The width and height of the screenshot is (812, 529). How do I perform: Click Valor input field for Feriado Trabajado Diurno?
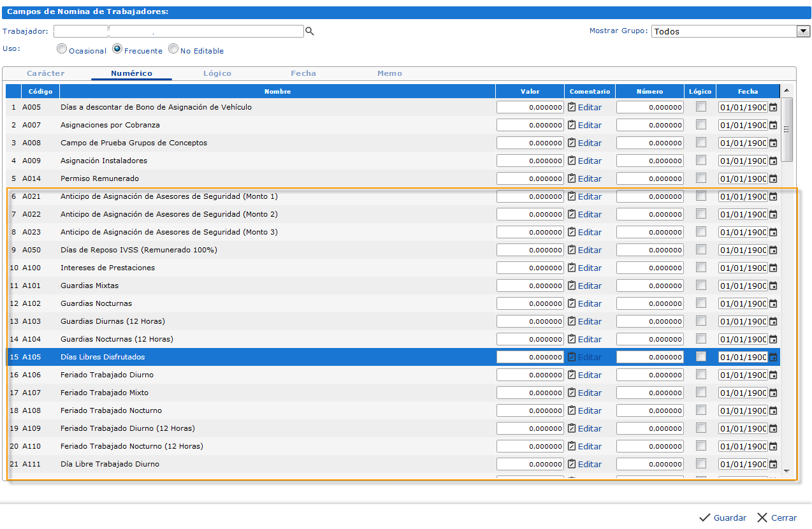point(530,375)
